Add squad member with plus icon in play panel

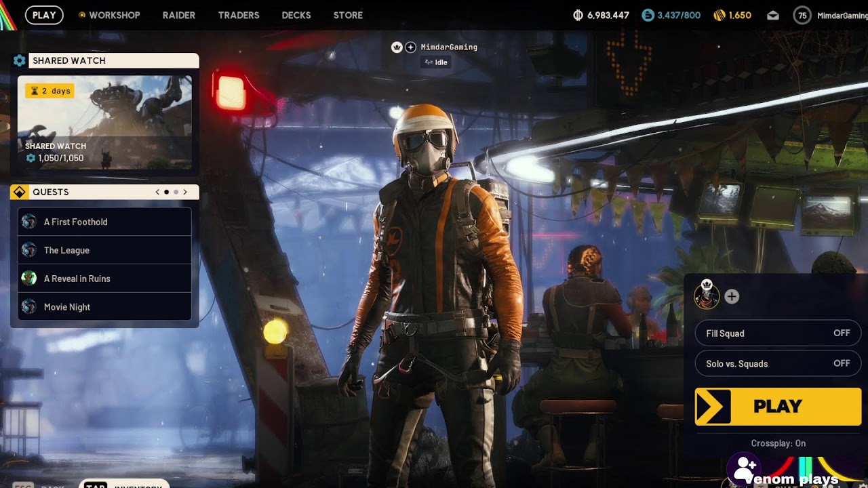click(x=732, y=296)
